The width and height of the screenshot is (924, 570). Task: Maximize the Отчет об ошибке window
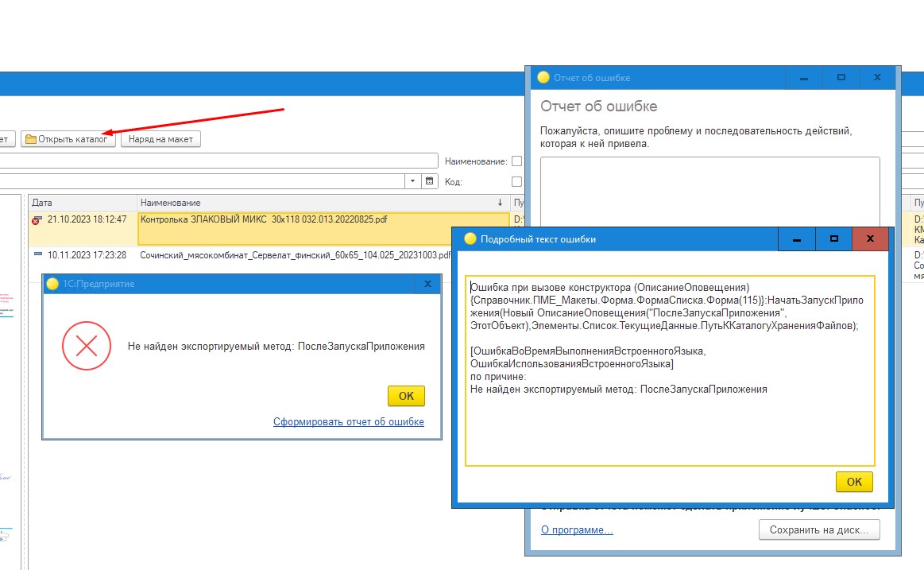tap(841, 77)
